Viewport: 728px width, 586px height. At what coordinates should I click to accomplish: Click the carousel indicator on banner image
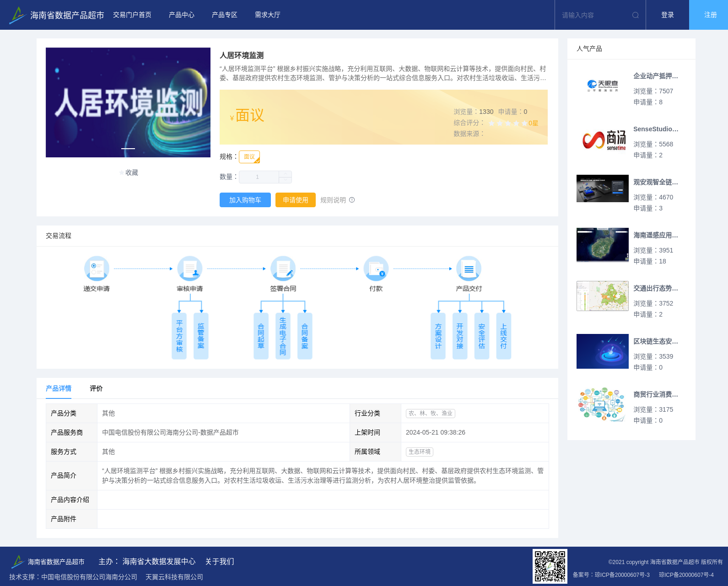pyautogui.click(x=128, y=148)
